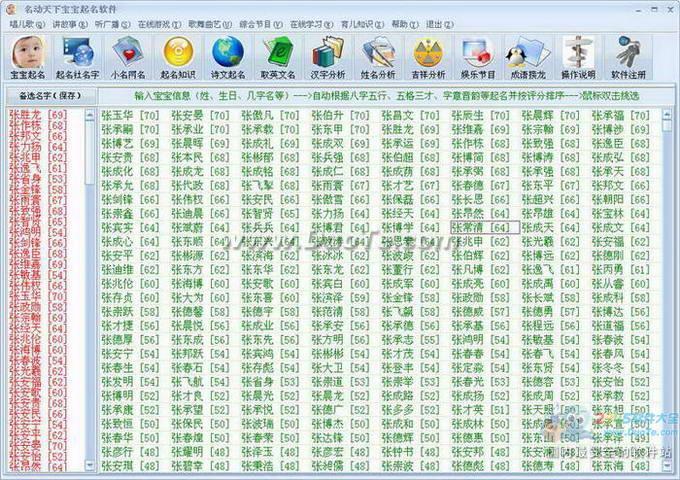
Task: Click the 退出 exit menu
Action: pos(439,24)
